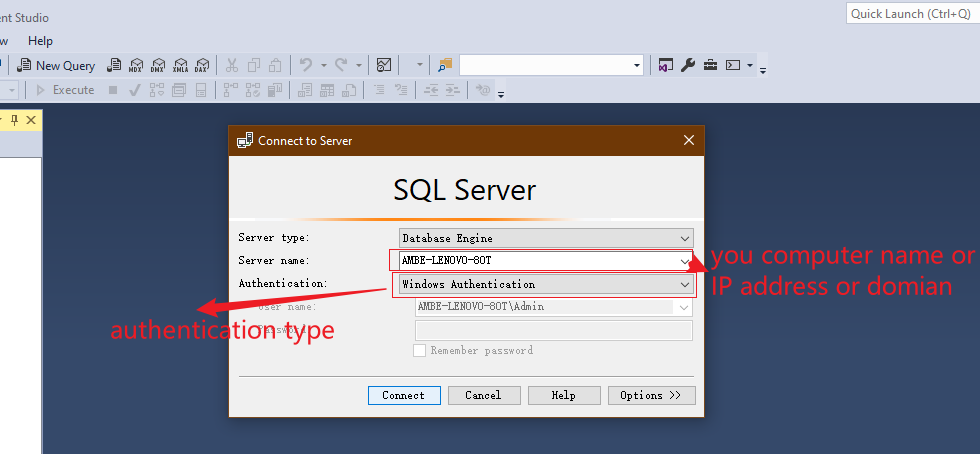Open an Analysis Services MDX Query
980x454 pixels.
click(136, 65)
